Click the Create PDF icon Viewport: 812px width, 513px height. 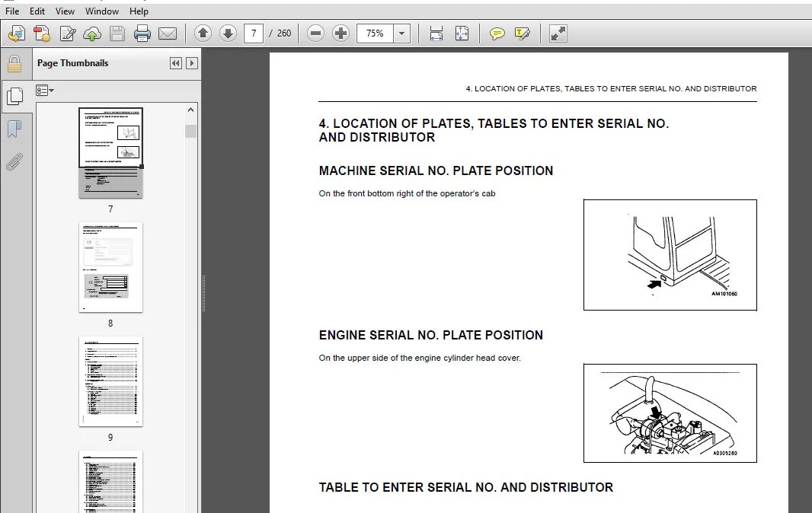tap(42, 33)
